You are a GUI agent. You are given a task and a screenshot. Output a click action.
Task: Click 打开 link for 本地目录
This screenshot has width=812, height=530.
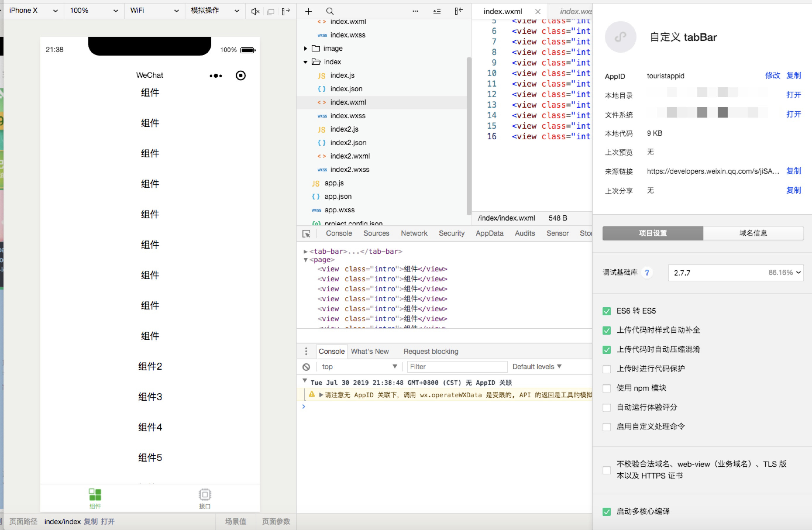point(793,95)
